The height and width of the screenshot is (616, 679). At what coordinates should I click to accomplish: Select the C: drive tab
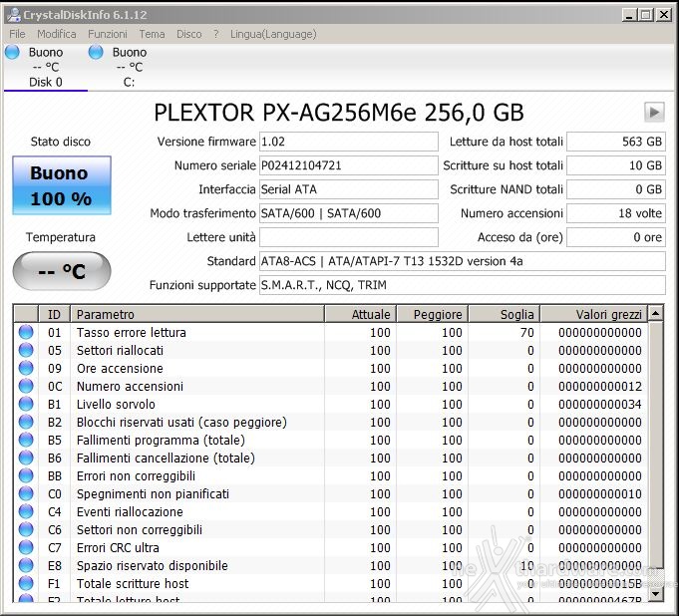pos(129,67)
